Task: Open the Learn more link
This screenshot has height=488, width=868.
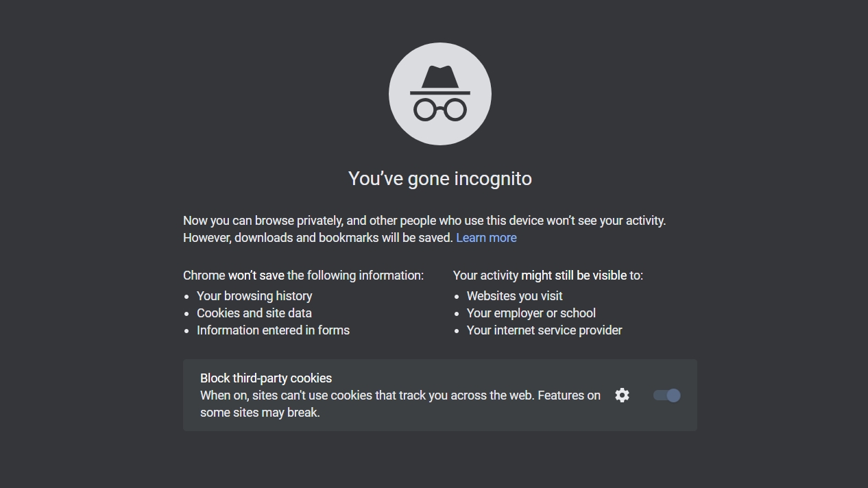Action: [486, 238]
